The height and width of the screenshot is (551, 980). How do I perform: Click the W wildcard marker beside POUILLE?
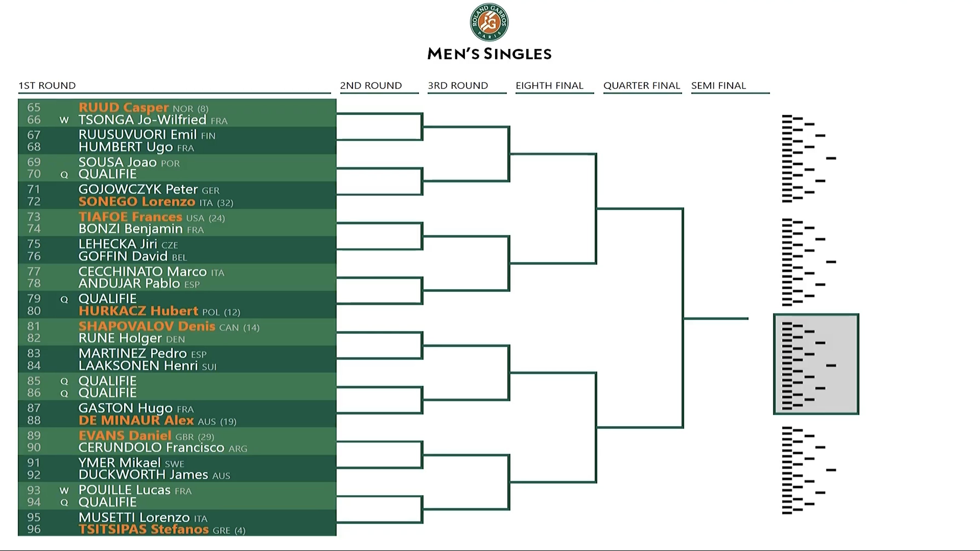click(x=64, y=490)
